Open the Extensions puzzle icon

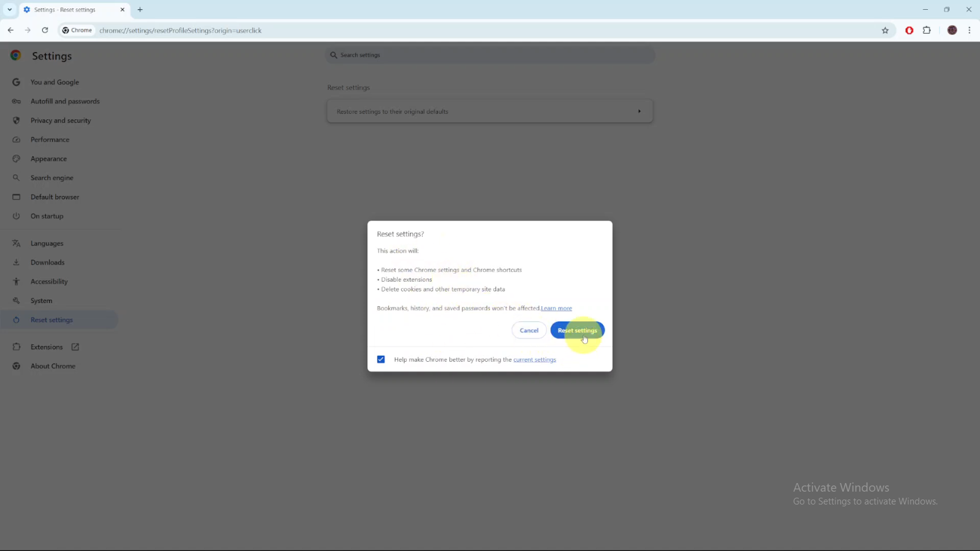(927, 30)
